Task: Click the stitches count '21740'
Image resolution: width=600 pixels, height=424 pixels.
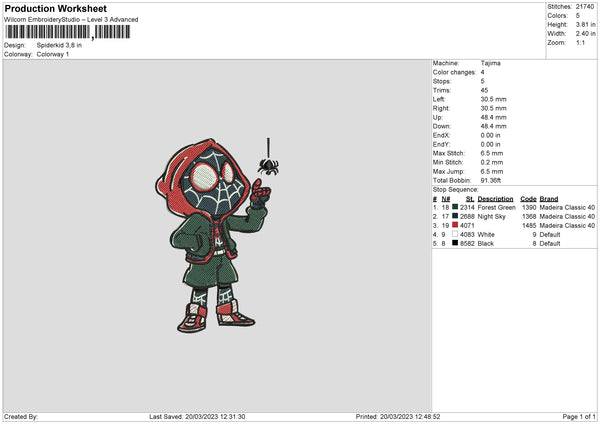Action: [x=585, y=7]
